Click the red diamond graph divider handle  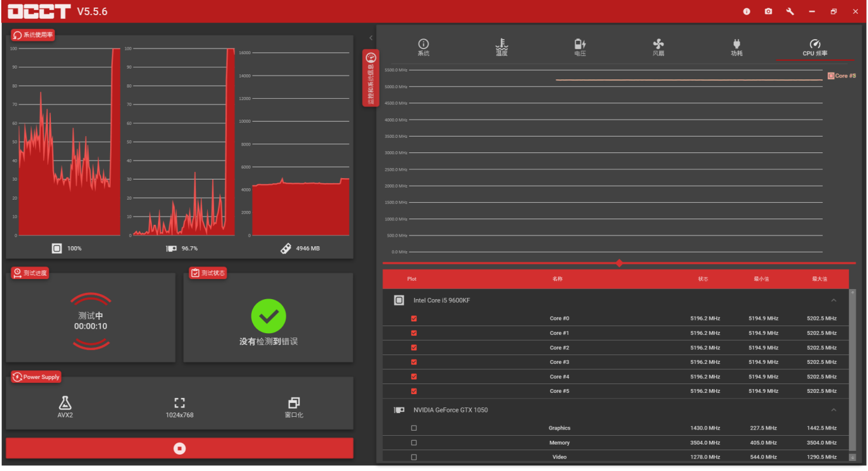[x=619, y=263]
